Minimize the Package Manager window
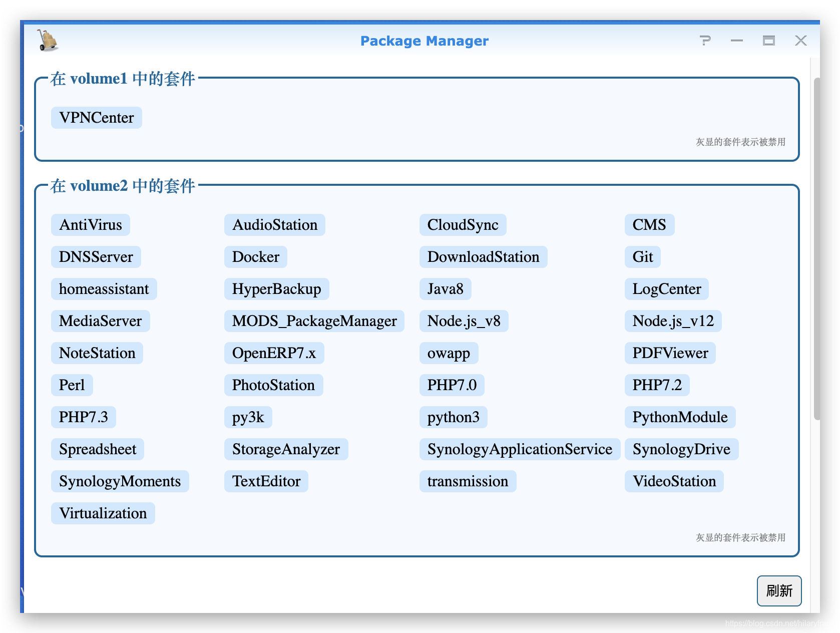The width and height of the screenshot is (840, 633). click(737, 41)
